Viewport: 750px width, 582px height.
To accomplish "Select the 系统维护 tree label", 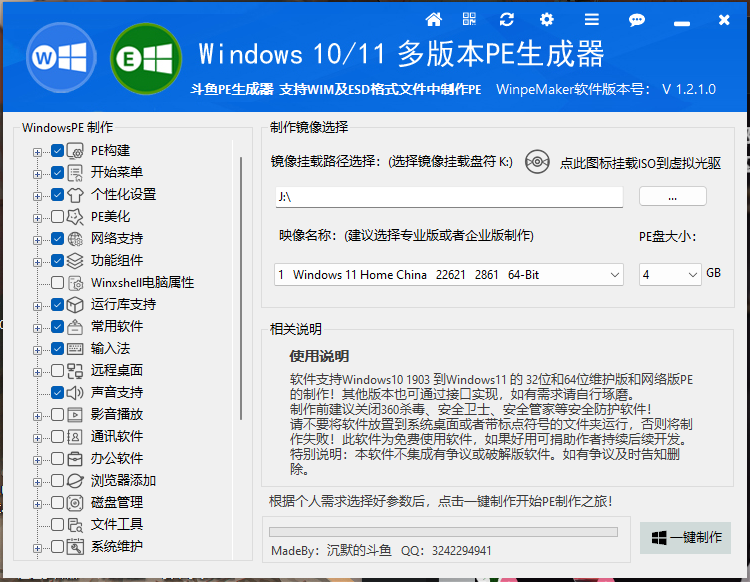I will coord(117,546).
